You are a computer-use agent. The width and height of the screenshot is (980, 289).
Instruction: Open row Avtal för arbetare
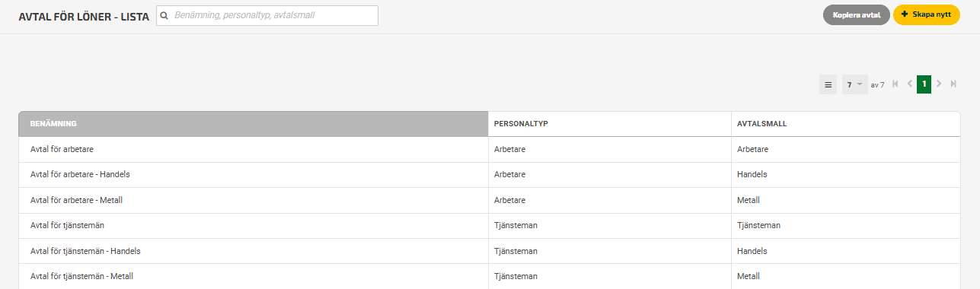490,149
